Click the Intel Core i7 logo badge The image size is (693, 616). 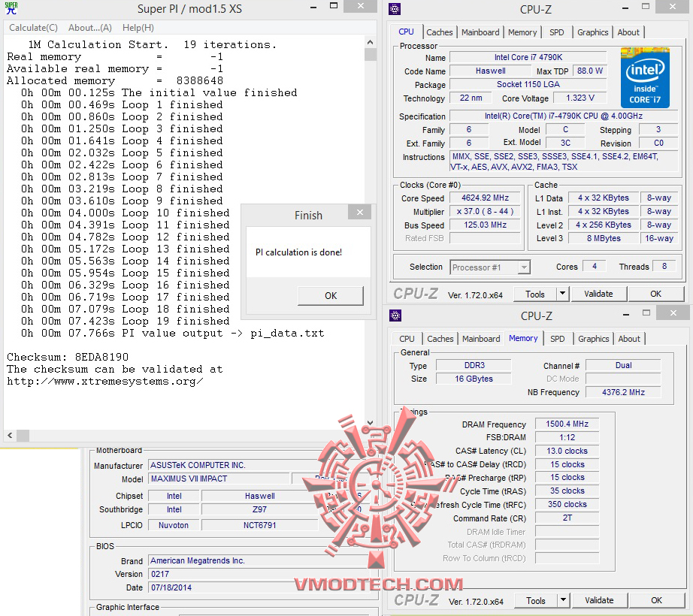tap(645, 77)
